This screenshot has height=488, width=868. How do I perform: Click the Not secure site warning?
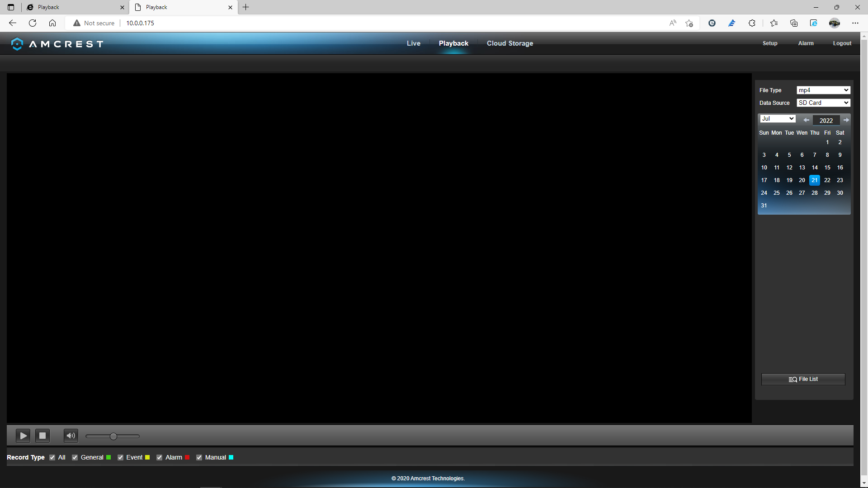coord(94,23)
